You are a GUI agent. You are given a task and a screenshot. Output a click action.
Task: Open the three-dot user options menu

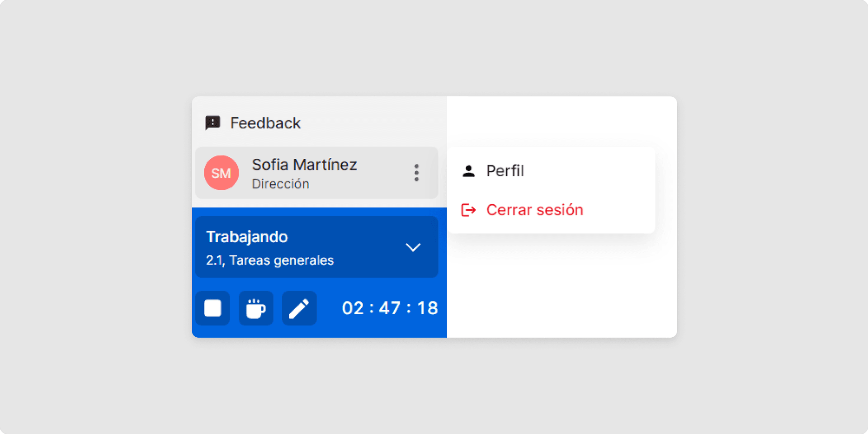point(416,173)
